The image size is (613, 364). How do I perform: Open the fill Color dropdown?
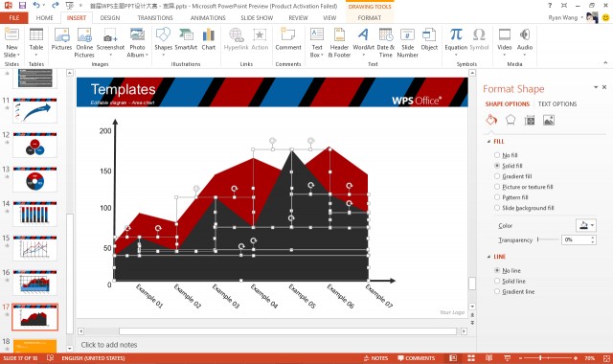coord(585,226)
